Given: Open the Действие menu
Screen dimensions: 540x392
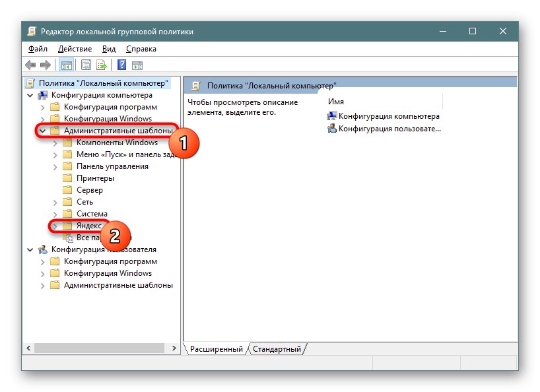Looking at the screenshot, I should coord(75,49).
